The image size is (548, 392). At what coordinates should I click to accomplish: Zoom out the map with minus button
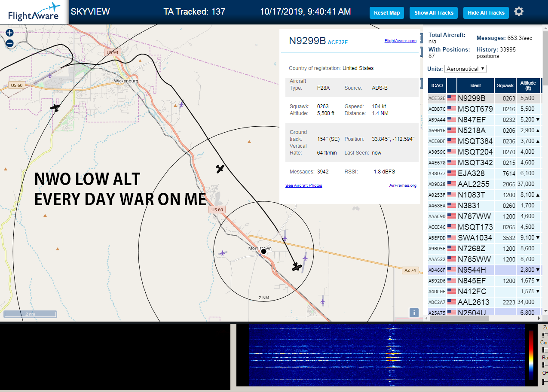pyautogui.click(x=9, y=43)
